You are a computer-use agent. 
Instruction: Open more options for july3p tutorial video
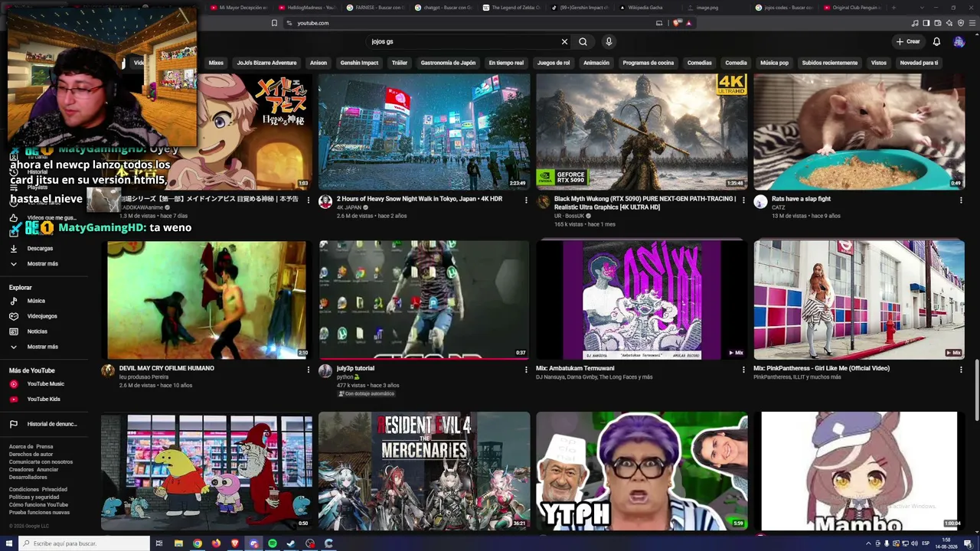pos(526,370)
